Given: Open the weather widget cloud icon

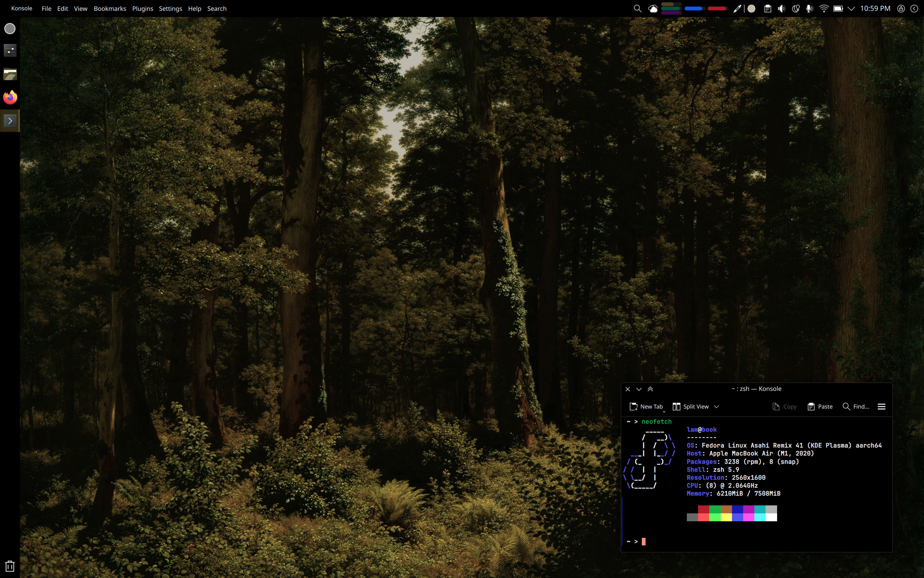Looking at the screenshot, I should 653,8.
